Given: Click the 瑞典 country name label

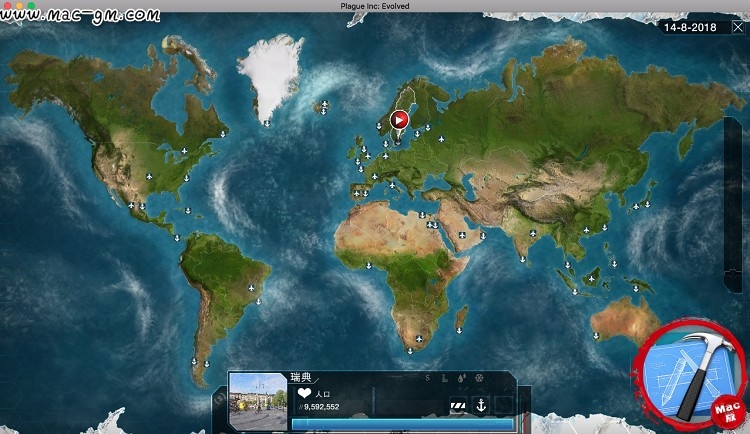Looking at the screenshot, I should (x=301, y=377).
